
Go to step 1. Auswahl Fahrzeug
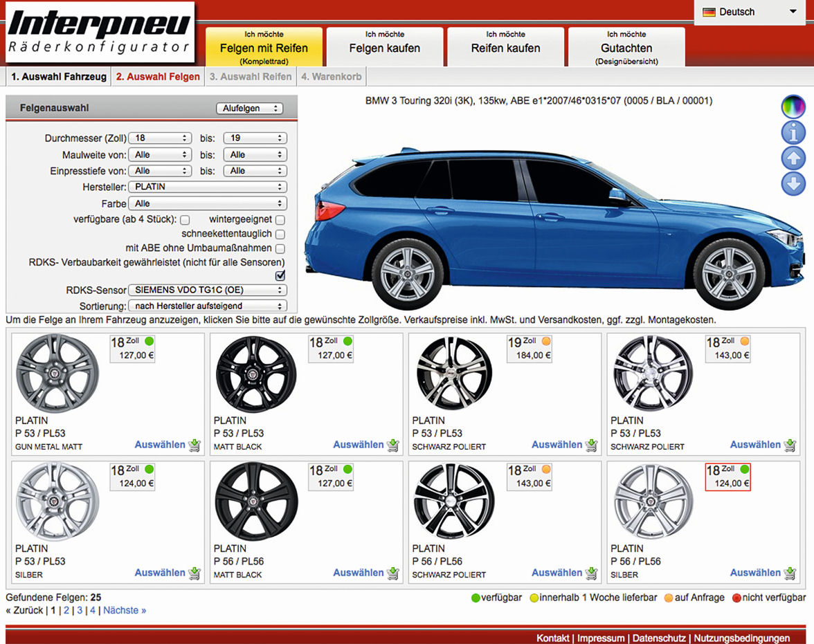(59, 77)
